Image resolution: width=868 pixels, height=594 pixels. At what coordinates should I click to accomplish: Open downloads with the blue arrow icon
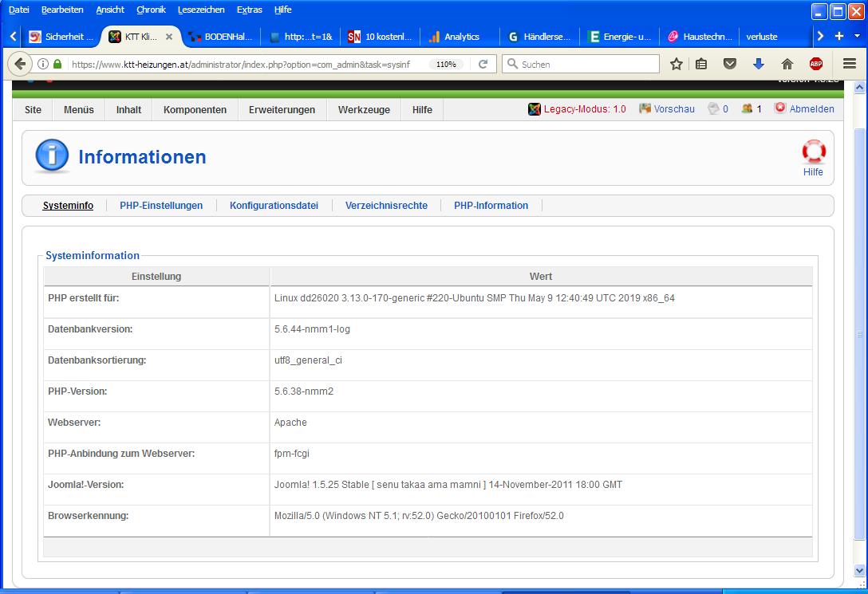[758, 64]
